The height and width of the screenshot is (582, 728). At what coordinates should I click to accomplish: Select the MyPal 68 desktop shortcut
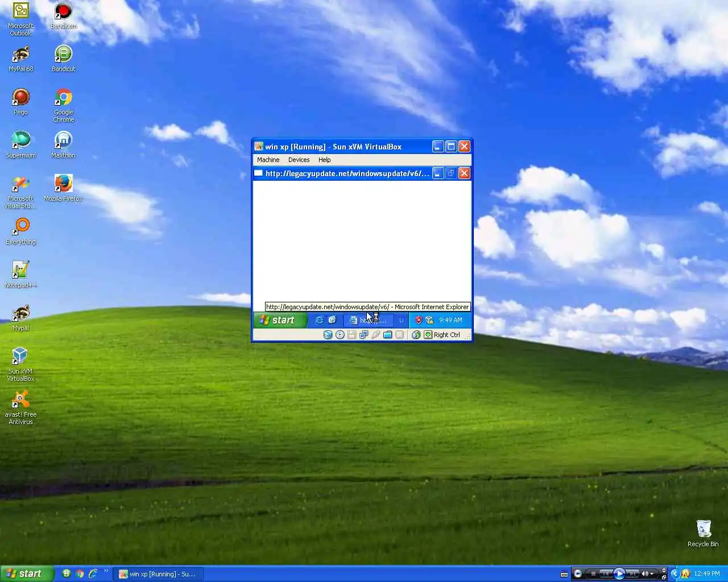click(20, 59)
